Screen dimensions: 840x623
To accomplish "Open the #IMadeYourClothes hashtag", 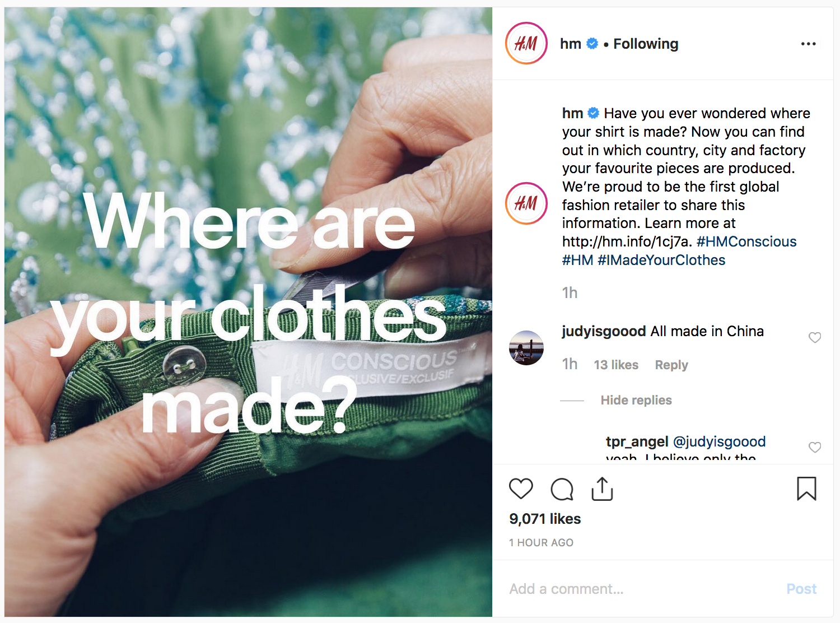I will coord(661,260).
